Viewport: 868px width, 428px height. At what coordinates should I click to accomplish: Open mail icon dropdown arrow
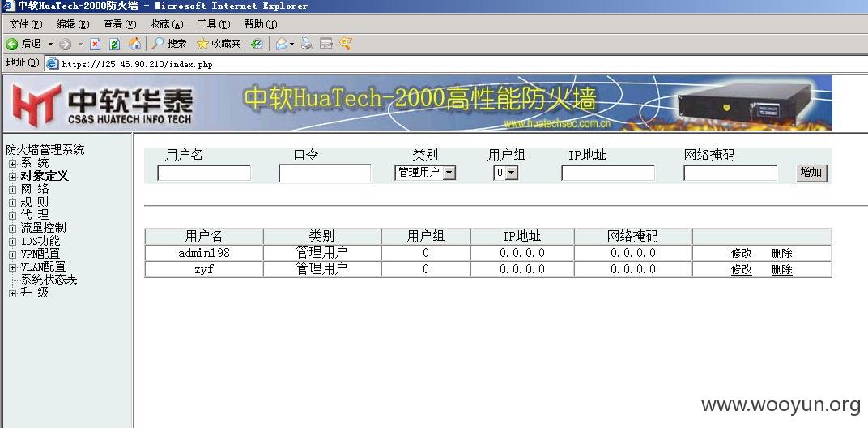point(291,44)
